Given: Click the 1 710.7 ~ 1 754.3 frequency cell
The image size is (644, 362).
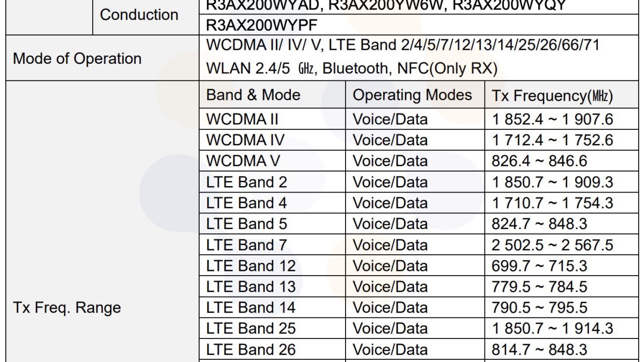Looking at the screenshot, I should click(552, 203).
